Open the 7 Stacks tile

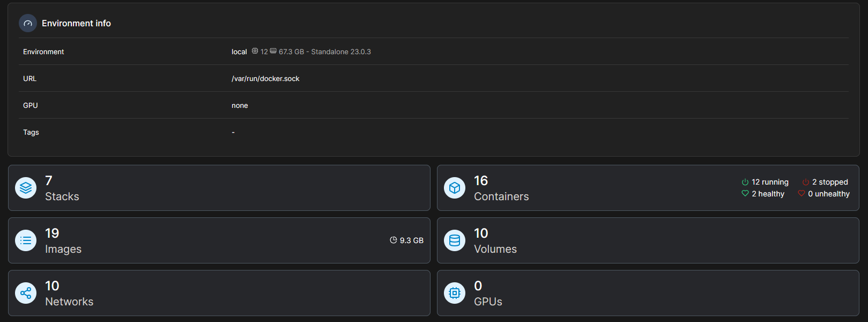pyautogui.click(x=219, y=188)
